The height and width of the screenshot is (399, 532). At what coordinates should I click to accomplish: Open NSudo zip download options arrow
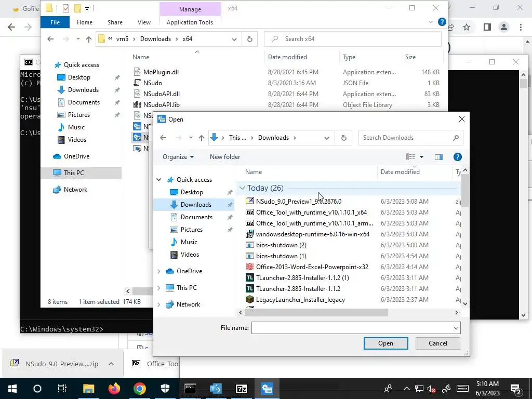pos(111,364)
